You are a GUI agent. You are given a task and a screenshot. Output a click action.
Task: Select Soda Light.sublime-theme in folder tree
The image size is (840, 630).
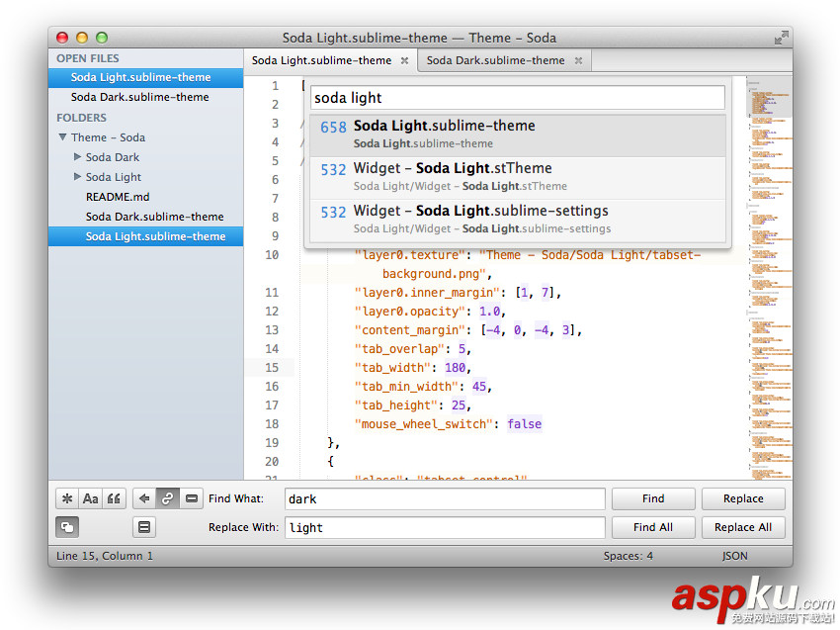pyautogui.click(x=145, y=236)
